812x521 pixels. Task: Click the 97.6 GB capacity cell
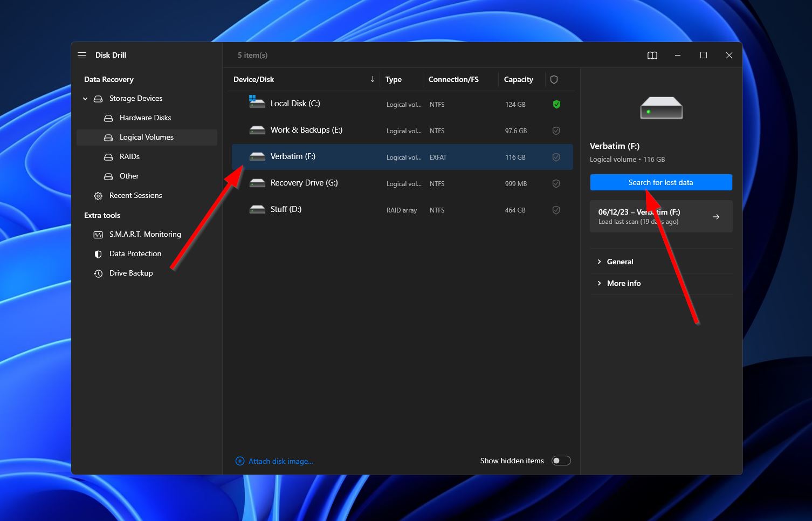pos(516,131)
